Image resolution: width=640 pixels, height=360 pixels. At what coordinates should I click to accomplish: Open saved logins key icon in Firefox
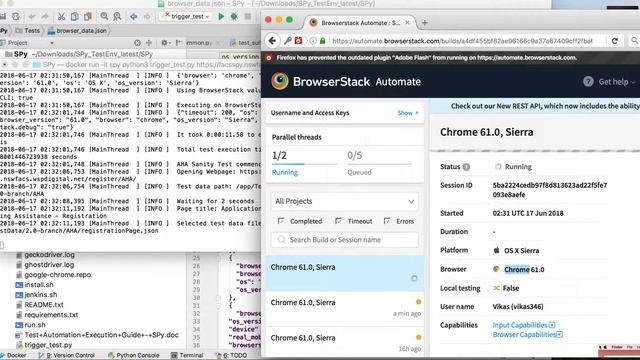point(288,40)
